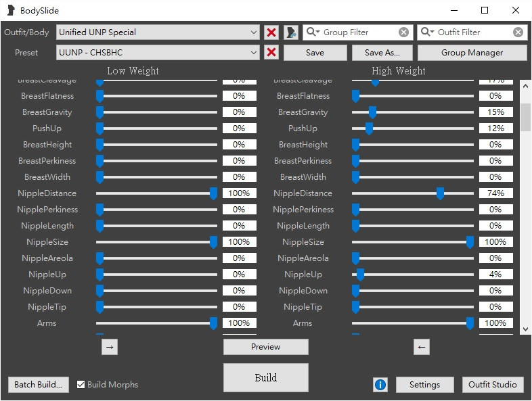The width and height of the screenshot is (532, 401).
Task: Clear the Outfit Filter search field
Action: (x=518, y=32)
